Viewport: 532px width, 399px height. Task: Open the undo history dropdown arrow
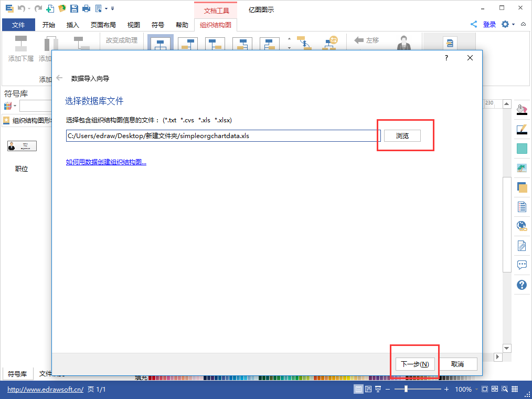(x=29, y=8)
